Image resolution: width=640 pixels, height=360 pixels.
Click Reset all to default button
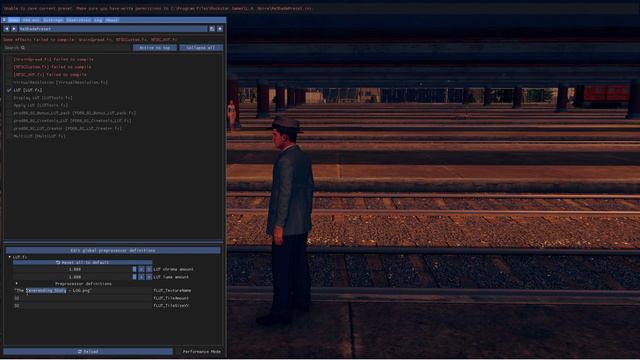(82, 262)
